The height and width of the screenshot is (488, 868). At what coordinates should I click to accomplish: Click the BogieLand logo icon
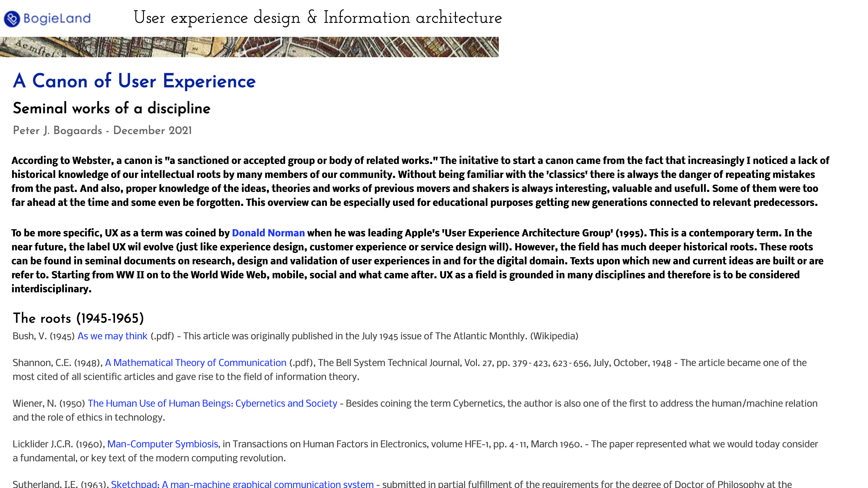click(12, 19)
